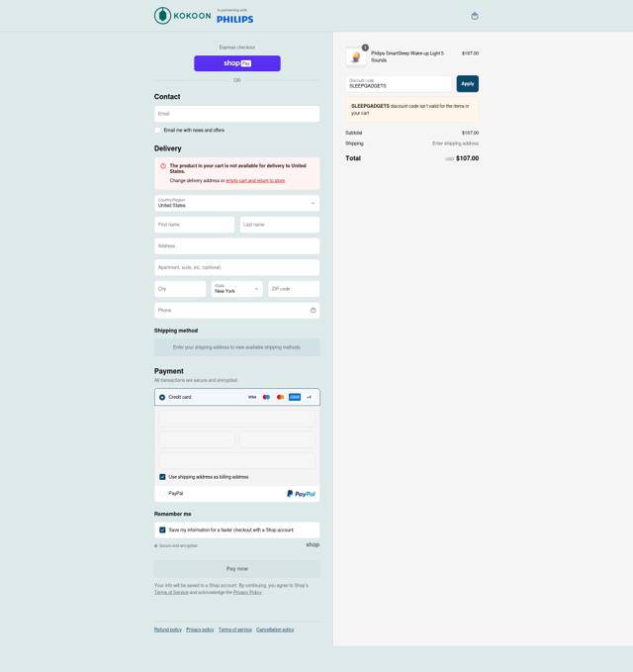Open the Privacy policy footer link

pyautogui.click(x=200, y=629)
